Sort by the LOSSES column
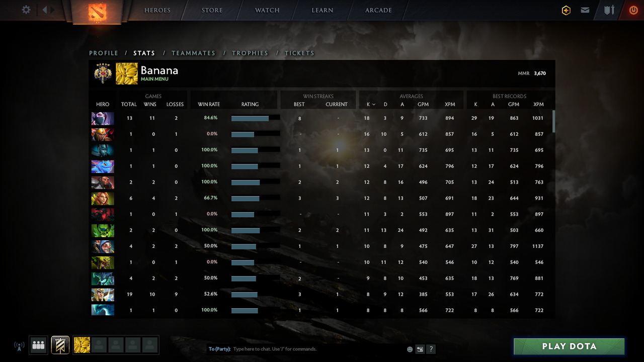 click(x=175, y=105)
